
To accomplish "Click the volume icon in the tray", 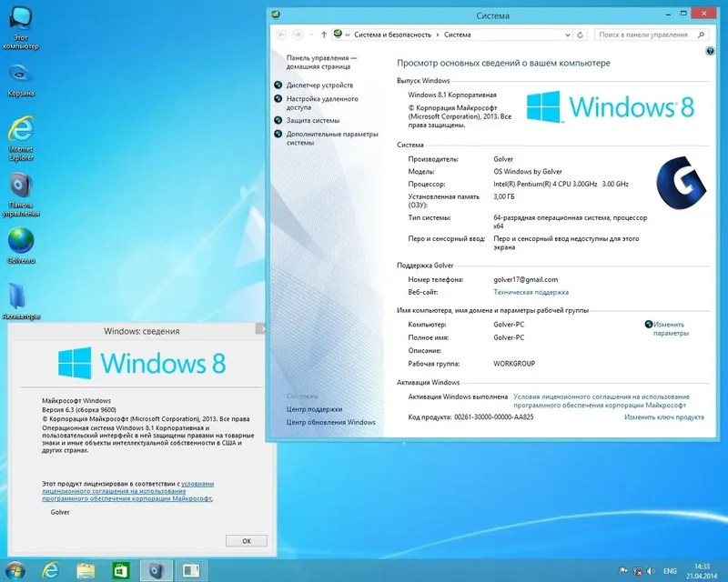I will tap(652, 571).
